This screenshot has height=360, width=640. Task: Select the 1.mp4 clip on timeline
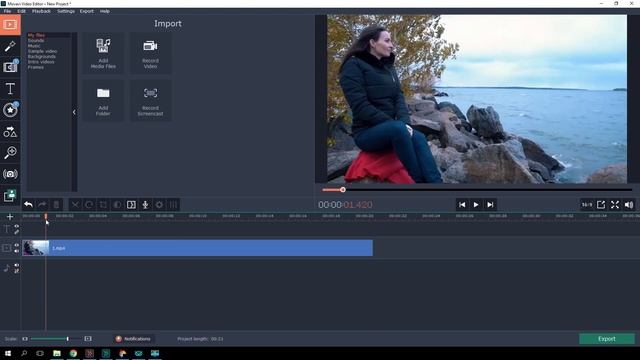coord(198,248)
